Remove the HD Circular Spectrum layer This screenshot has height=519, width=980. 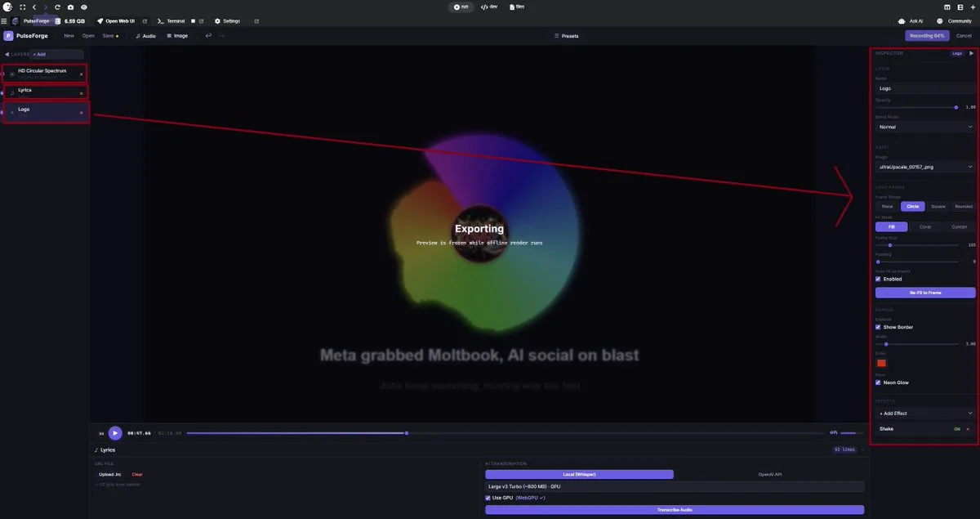tap(81, 74)
